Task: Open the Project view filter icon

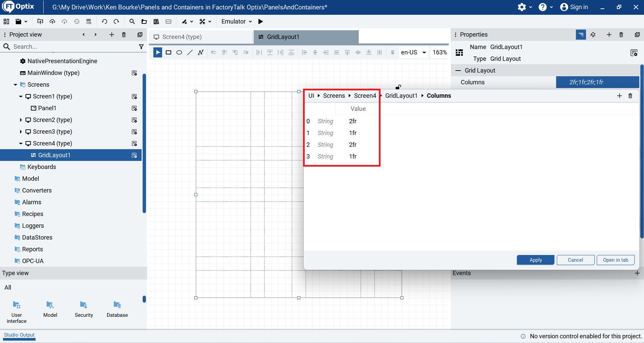Action: (x=141, y=47)
